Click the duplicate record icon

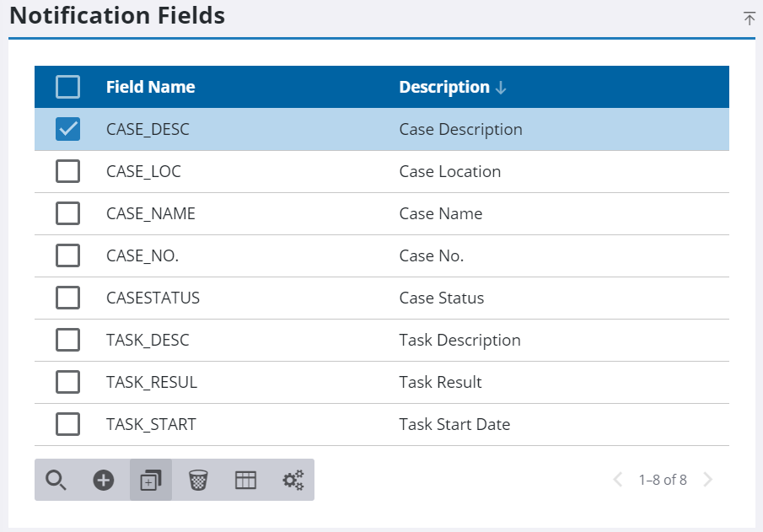(151, 481)
